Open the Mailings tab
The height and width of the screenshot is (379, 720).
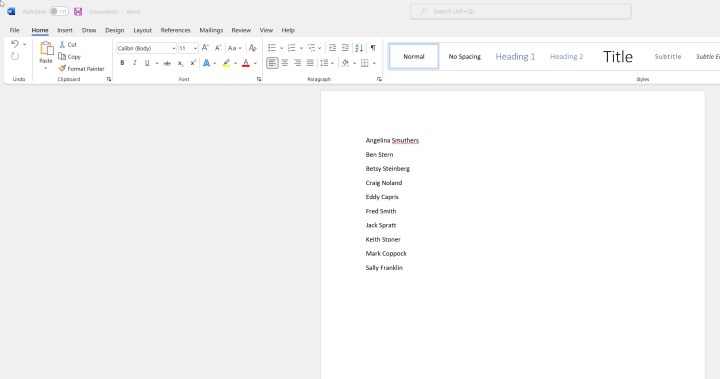click(211, 30)
